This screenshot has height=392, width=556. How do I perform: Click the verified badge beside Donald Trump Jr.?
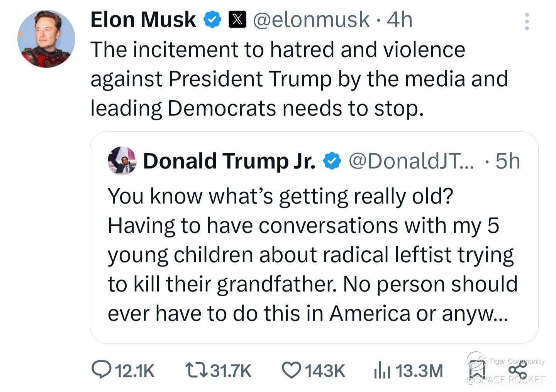(x=332, y=161)
